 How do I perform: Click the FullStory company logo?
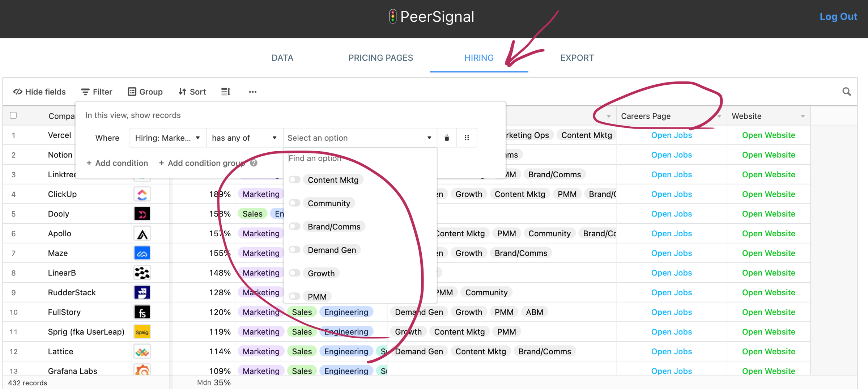tap(142, 312)
